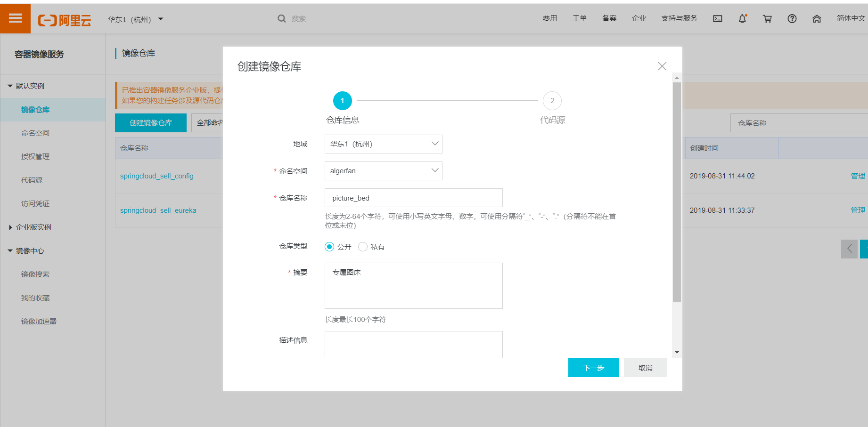
Task: Go to the home icon
Action: pyautogui.click(x=817, y=19)
